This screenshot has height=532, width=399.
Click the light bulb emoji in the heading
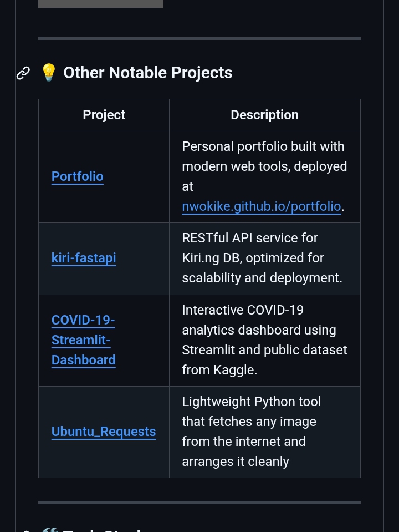(49, 73)
